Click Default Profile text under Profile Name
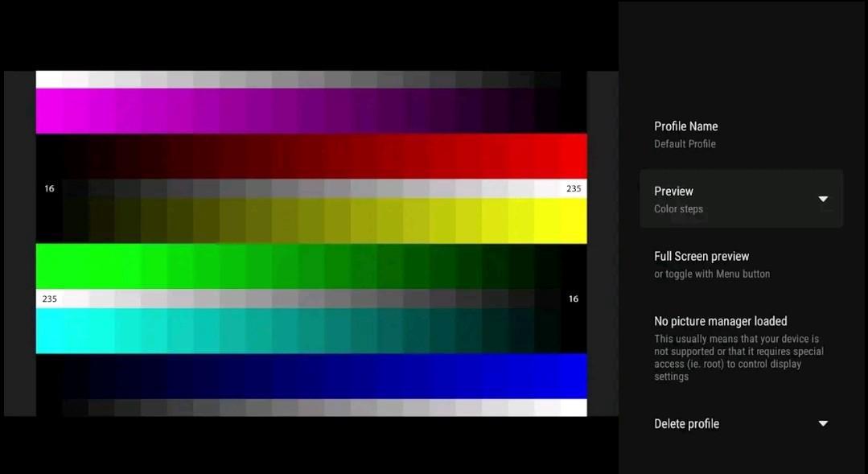The height and width of the screenshot is (474, 868). coord(685,143)
